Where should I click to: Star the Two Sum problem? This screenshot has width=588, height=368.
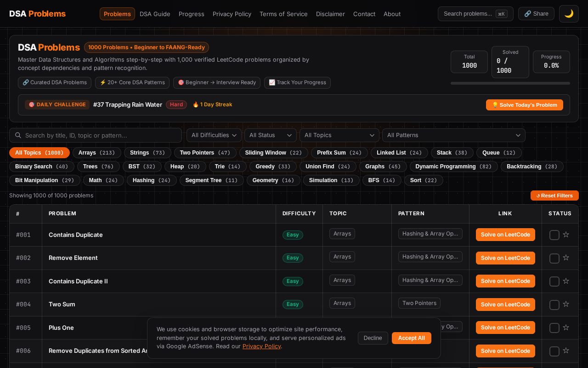point(566,304)
